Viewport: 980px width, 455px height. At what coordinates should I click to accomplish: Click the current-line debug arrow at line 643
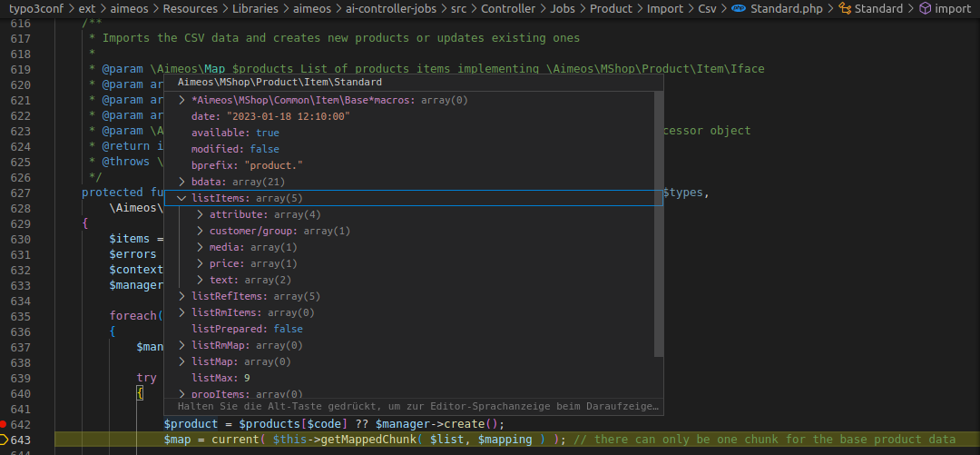[x=4, y=440]
